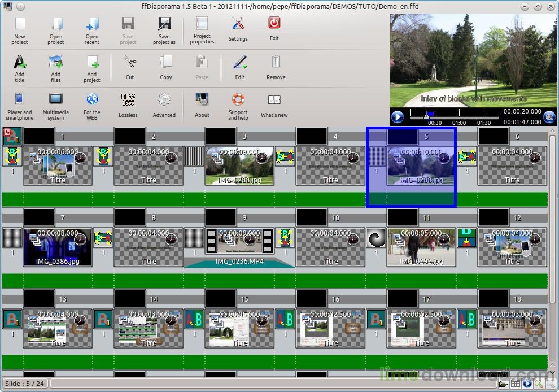The image size is (559, 392).
Task: Capture a preview frame with the camera button
Action: pos(549,117)
